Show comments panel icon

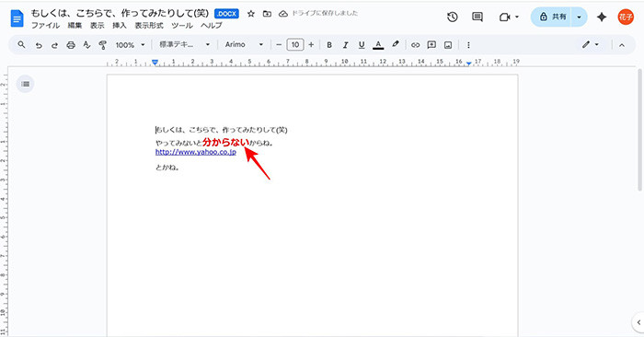477,17
